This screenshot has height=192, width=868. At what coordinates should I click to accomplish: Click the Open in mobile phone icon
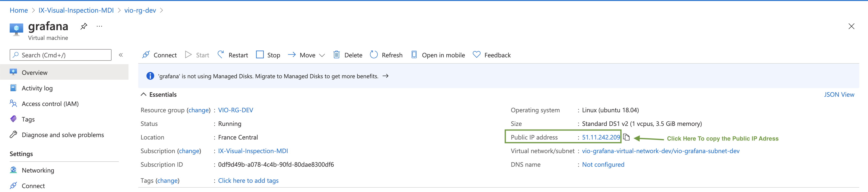(x=414, y=54)
